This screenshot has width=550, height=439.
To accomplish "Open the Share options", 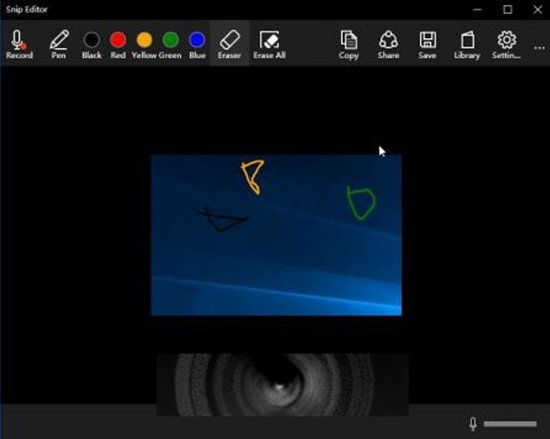I will [x=388, y=44].
